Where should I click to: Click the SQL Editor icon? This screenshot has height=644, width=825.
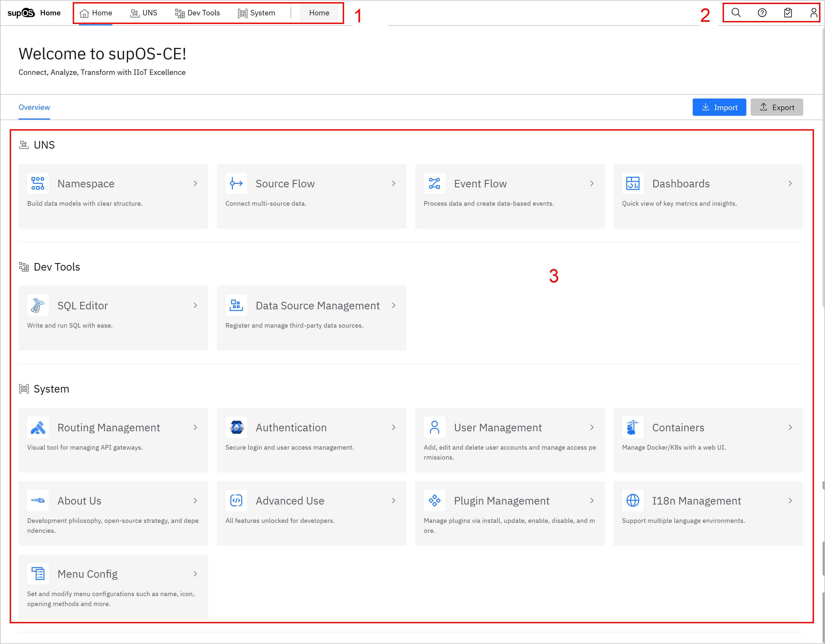tap(38, 305)
